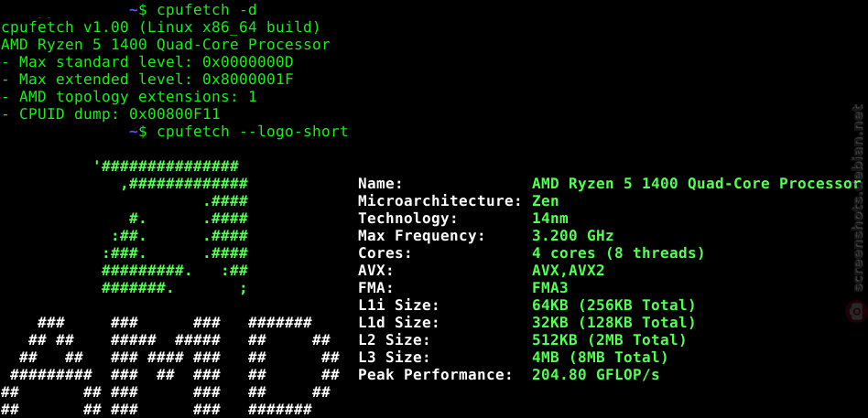Viewport: 868px width, 418px height.
Task: Click the '204.80 GFLOP/s' value
Action: point(596,375)
